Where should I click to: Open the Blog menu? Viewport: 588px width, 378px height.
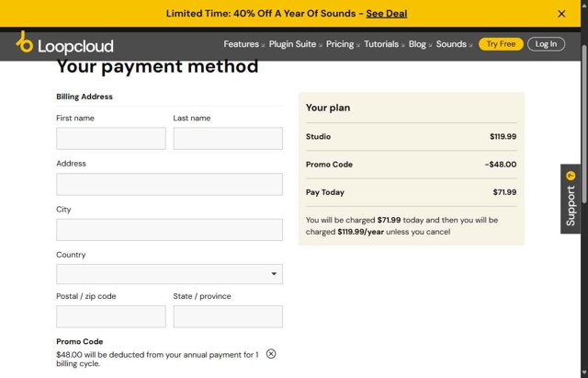(x=420, y=44)
